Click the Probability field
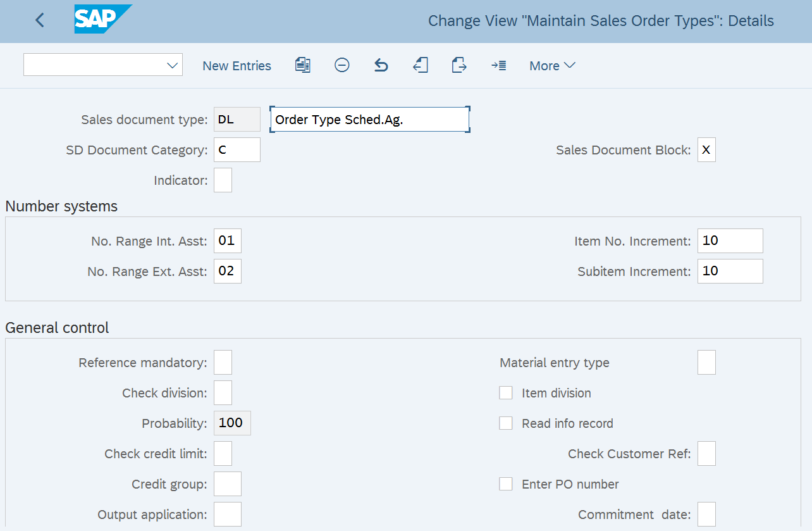 pos(232,423)
